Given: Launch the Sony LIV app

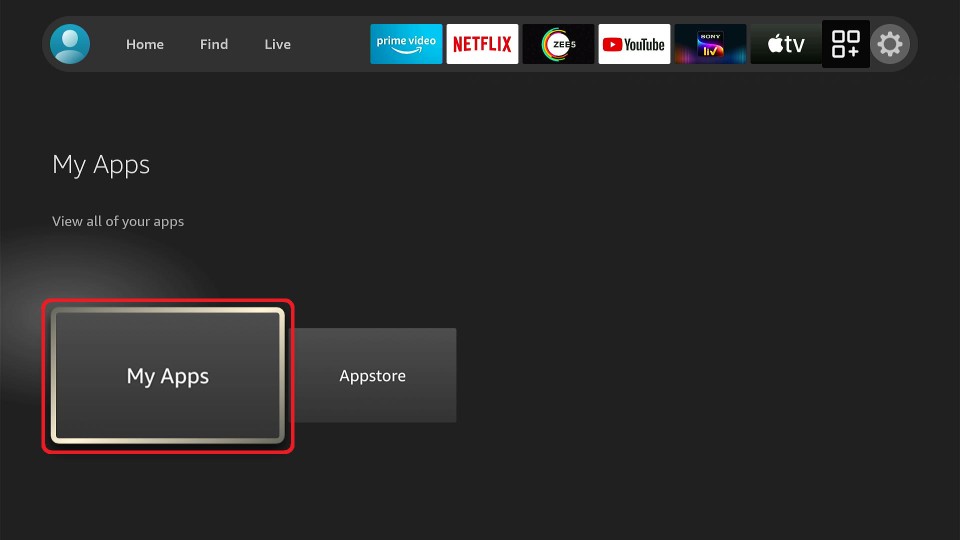Looking at the screenshot, I should tap(710, 44).
